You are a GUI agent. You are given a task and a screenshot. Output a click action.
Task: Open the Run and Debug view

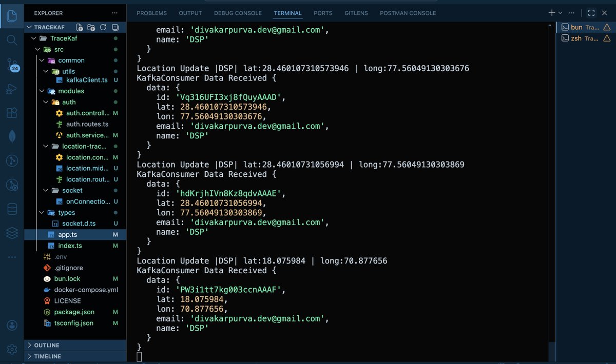[12, 89]
